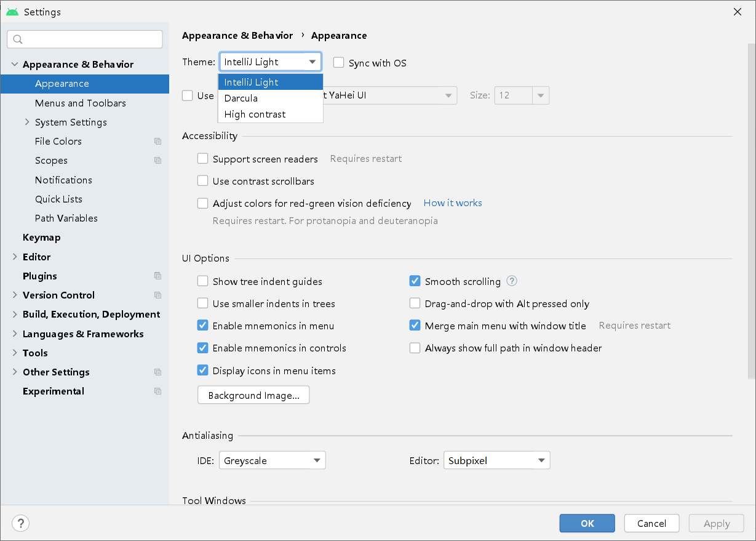Uncheck Merge main menu with window title
Image resolution: width=756 pixels, height=541 pixels.
pyautogui.click(x=415, y=326)
